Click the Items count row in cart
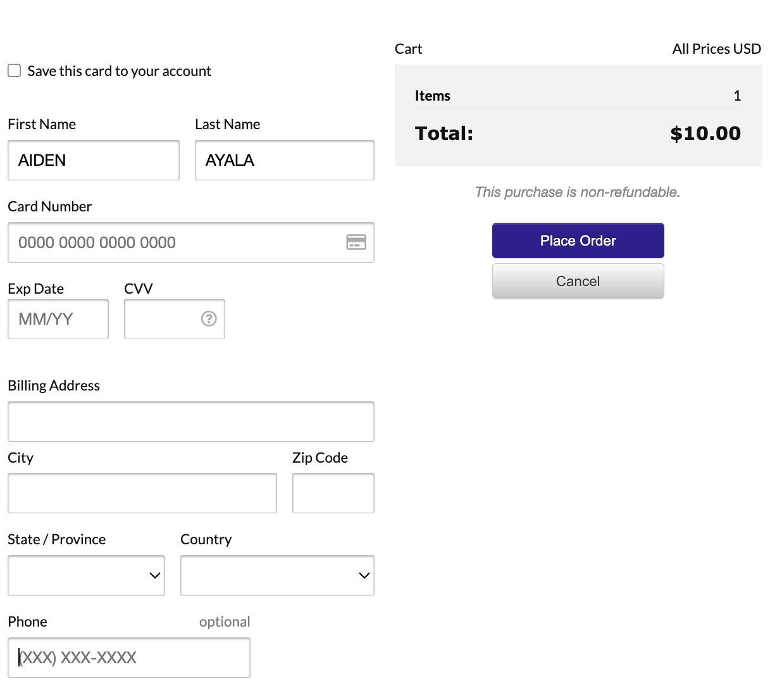 [578, 96]
